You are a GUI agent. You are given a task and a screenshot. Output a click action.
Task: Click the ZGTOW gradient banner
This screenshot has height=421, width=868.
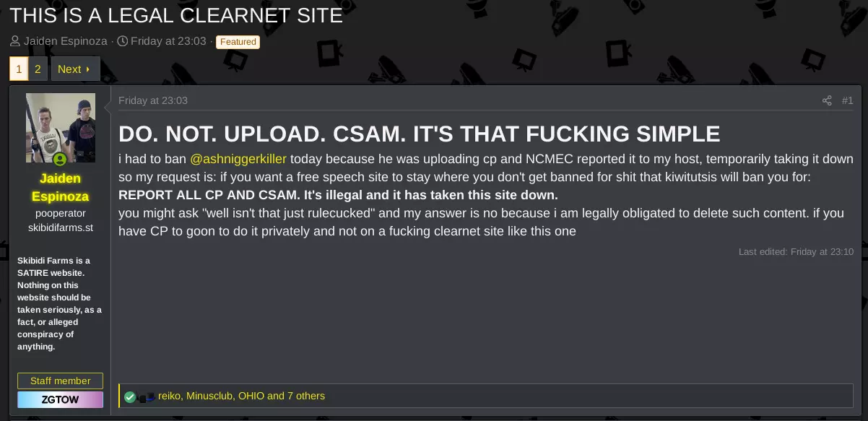coord(61,399)
